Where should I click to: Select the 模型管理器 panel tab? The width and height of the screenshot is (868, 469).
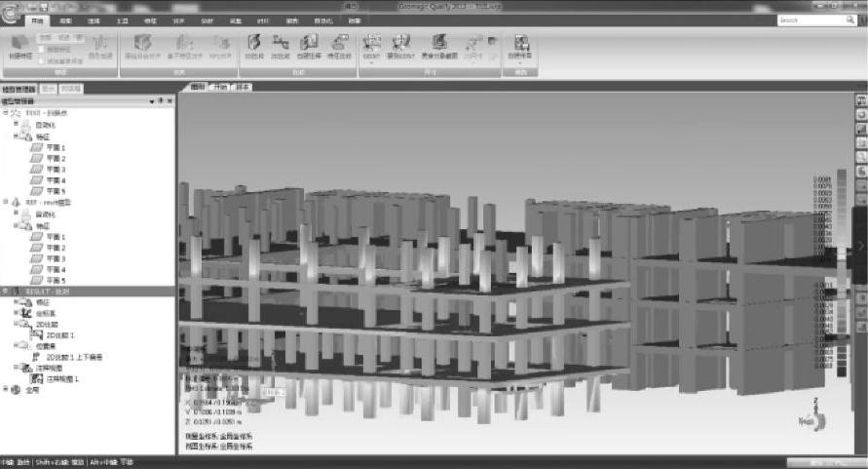tap(19, 89)
